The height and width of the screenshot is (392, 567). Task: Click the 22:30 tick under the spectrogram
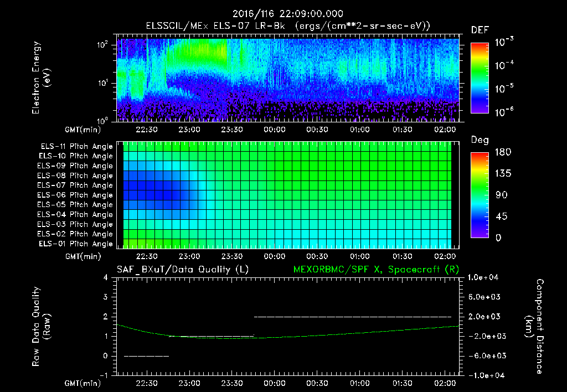(x=146, y=130)
